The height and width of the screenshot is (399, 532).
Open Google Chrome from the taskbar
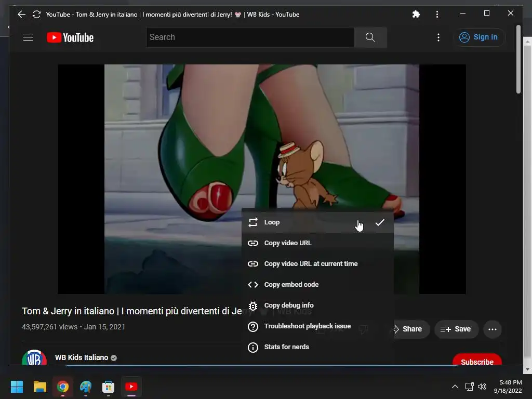pos(63,387)
